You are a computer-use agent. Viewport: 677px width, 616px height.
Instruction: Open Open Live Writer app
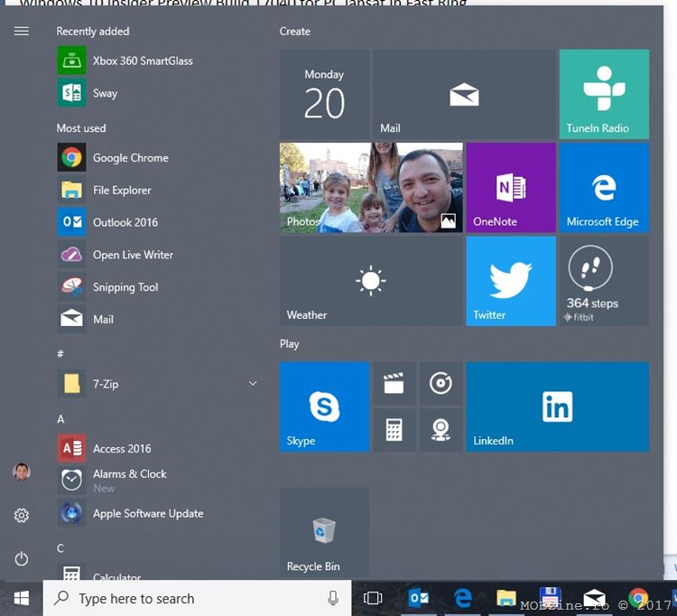click(x=158, y=255)
